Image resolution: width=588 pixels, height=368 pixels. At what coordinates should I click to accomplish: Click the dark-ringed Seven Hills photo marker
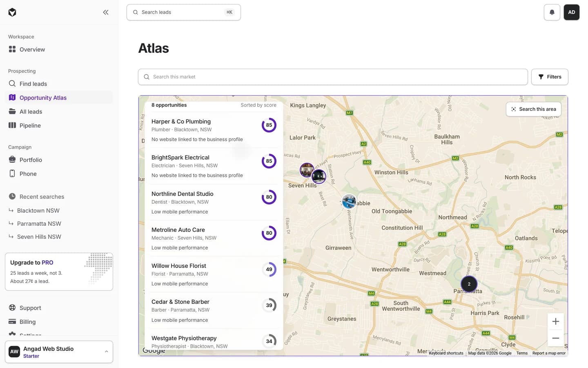[319, 177]
